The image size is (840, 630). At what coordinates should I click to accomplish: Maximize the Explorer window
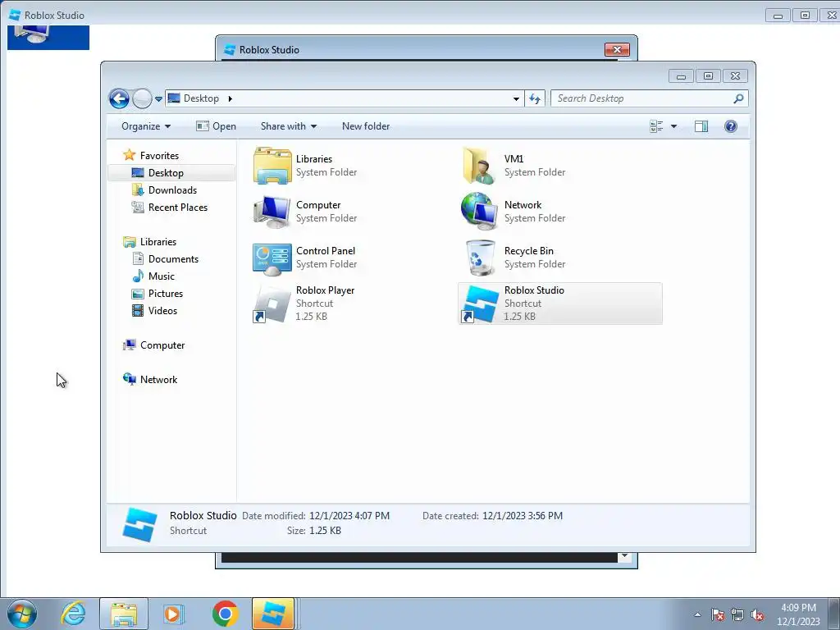tap(708, 76)
